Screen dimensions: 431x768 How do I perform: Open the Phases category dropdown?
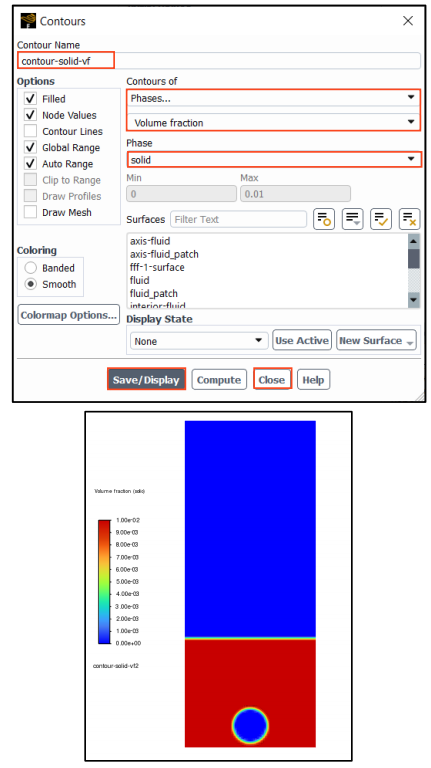pos(273,98)
